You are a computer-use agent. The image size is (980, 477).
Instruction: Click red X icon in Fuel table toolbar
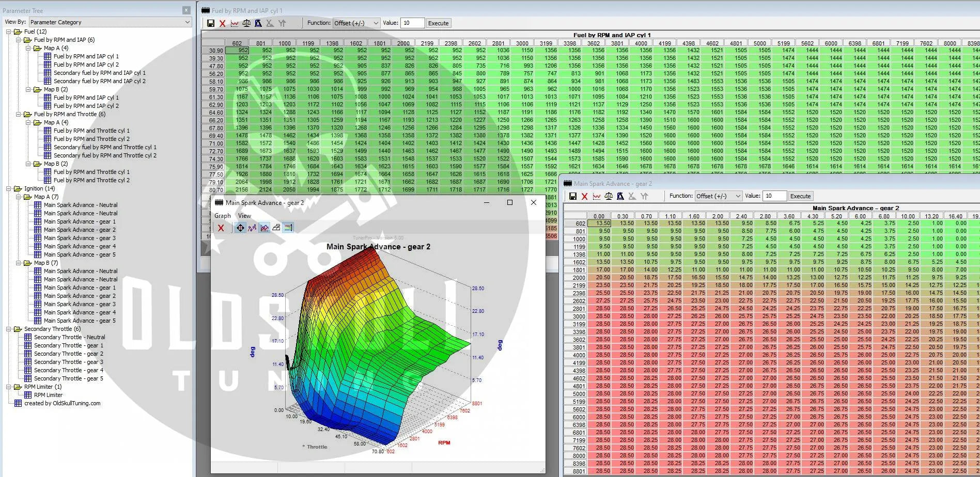coord(222,23)
